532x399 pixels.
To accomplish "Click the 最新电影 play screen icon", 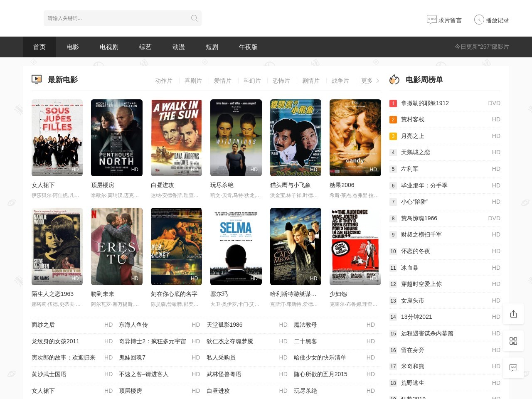I will click(37, 79).
